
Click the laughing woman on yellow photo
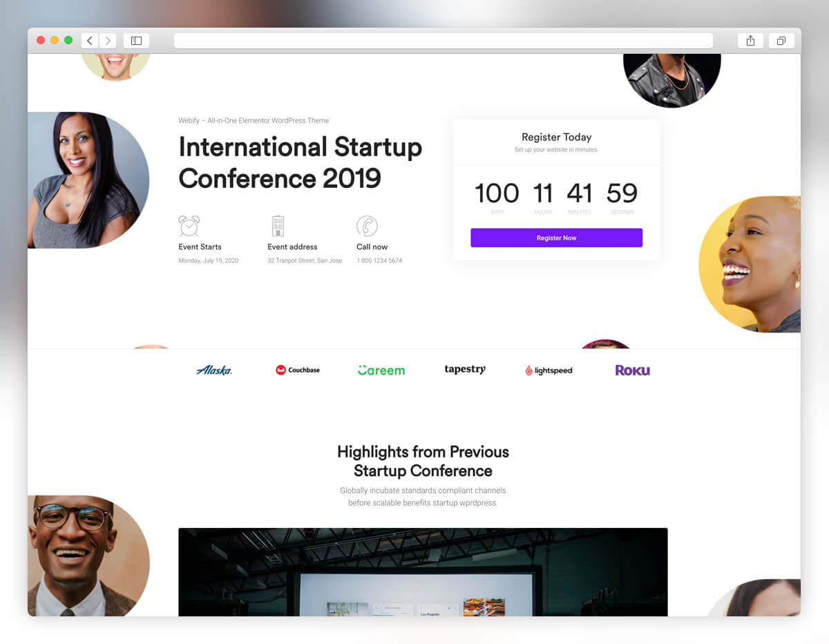(x=750, y=264)
